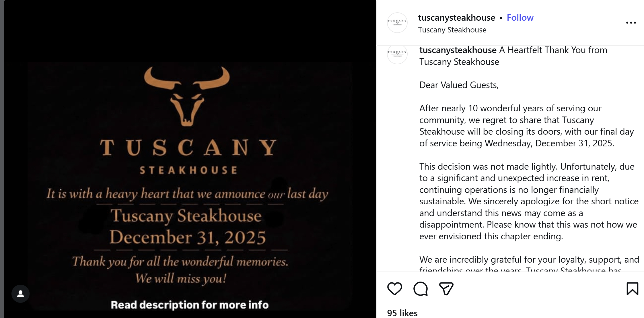644x318 pixels.
Task: Click "Read description for more info" on image
Action: coord(190,305)
